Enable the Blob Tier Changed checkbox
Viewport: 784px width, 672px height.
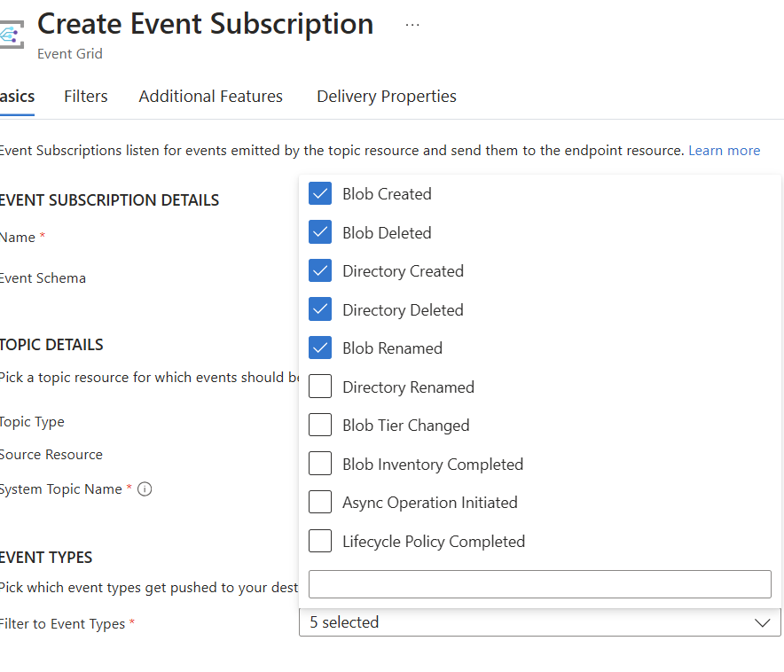[x=320, y=425]
